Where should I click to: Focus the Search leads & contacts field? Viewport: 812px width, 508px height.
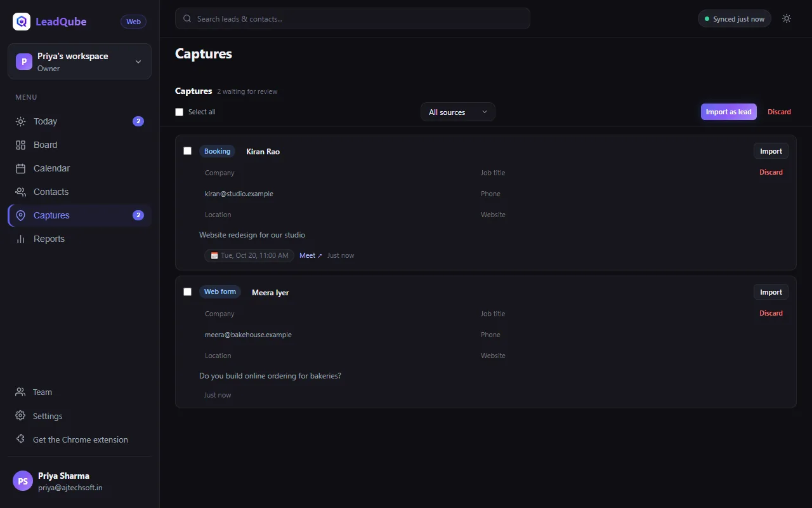click(353, 18)
